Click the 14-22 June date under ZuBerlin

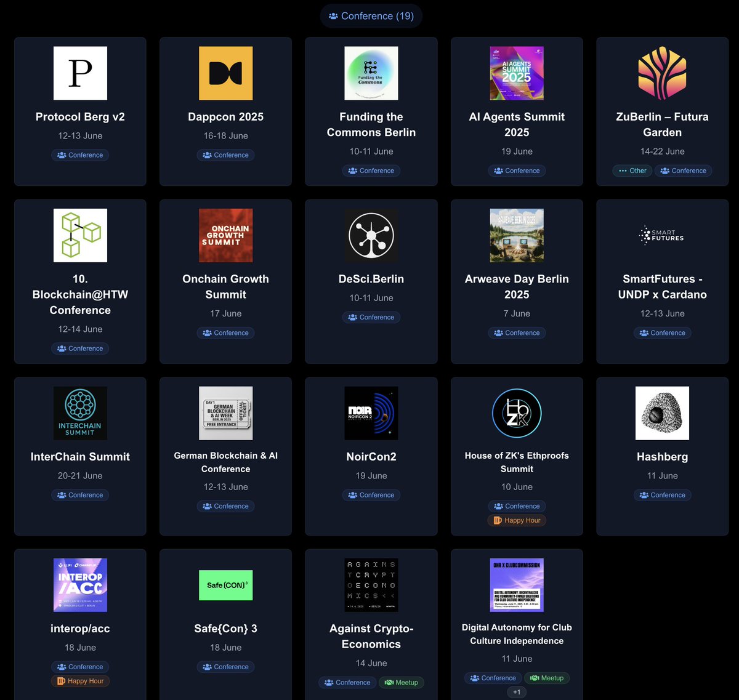(662, 151)
